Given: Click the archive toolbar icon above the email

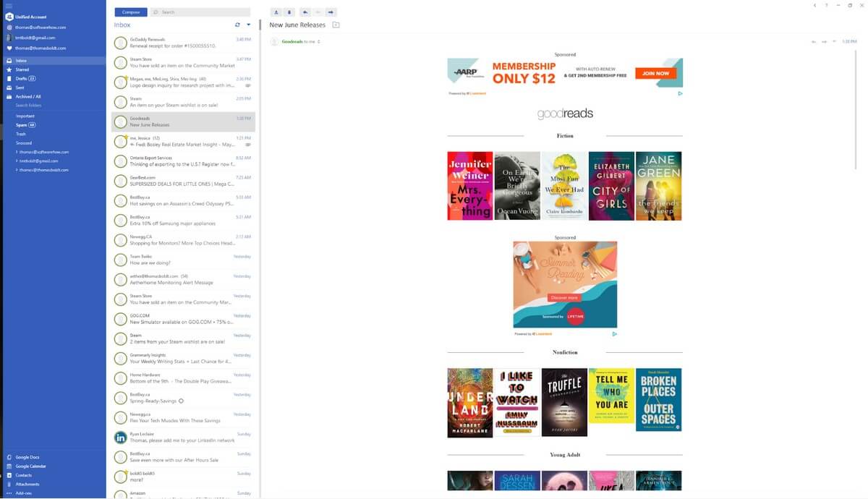Looking at the screenshot, I should pos(276,12).
